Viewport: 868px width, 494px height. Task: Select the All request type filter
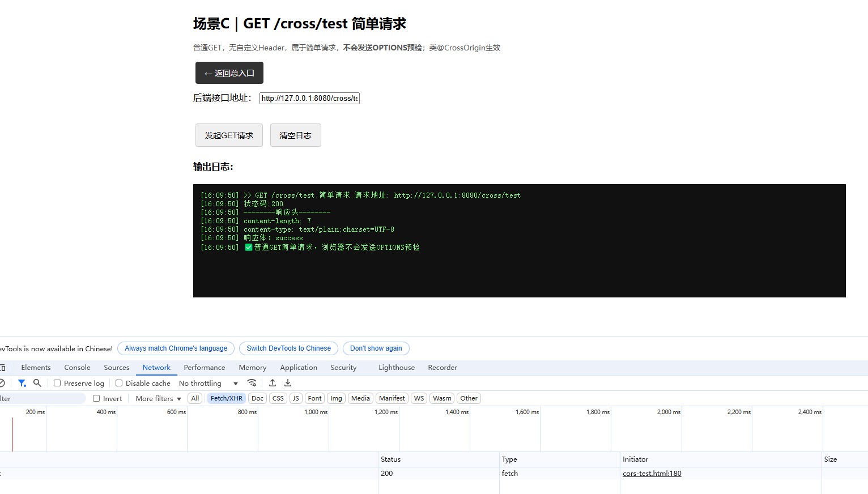pos(195,398)
